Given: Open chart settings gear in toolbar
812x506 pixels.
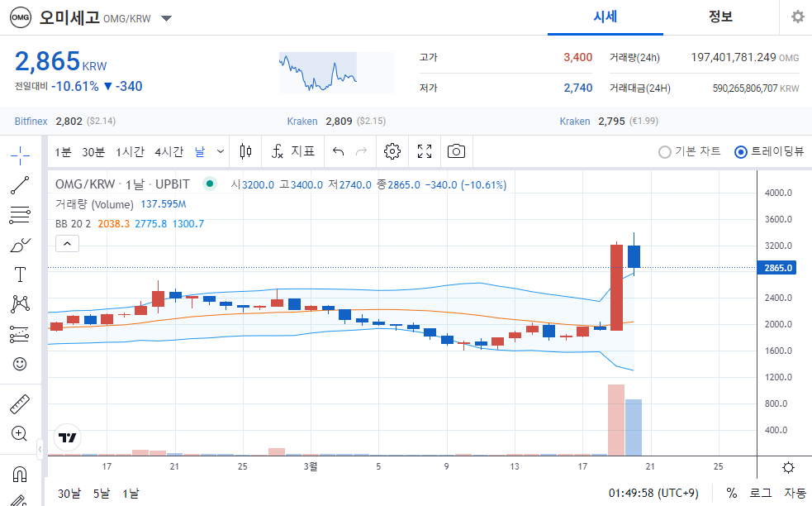Looking at the screenshot, I should click(x=392, y=151).
